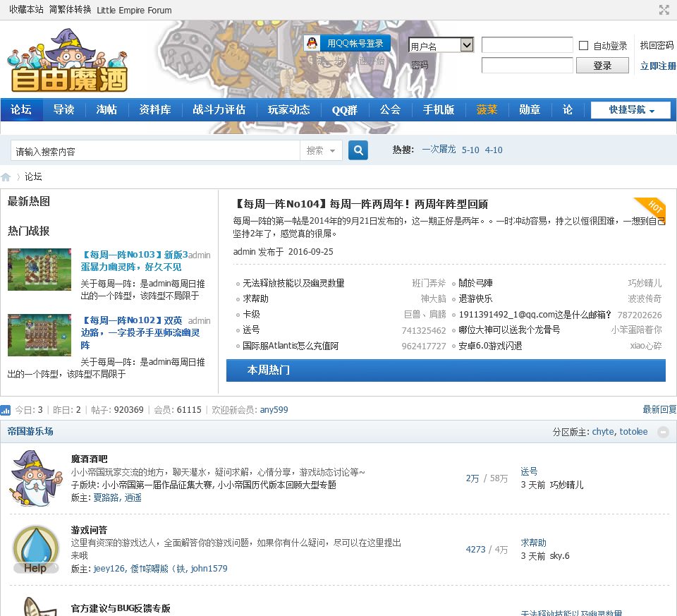
Task: Collapse the 帝国游乐场 section
Action: [x=663, y=432]
